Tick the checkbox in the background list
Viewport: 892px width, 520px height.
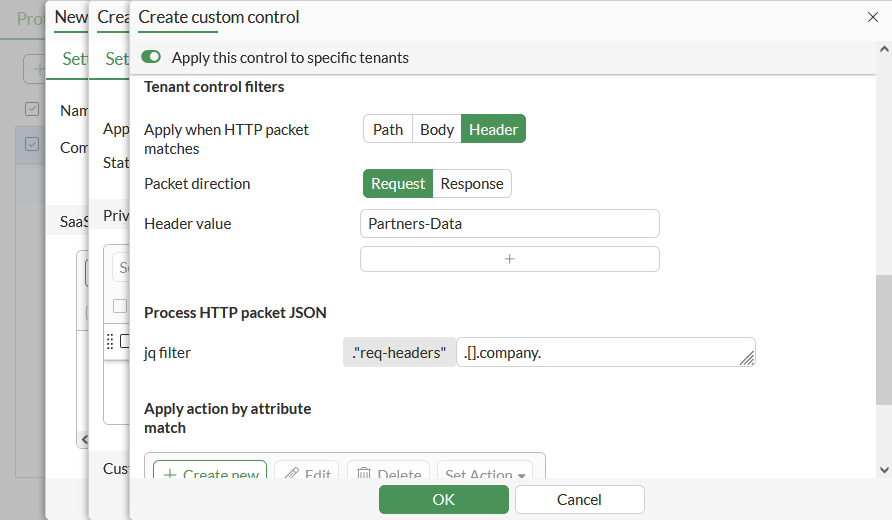[x=32, y=108]
